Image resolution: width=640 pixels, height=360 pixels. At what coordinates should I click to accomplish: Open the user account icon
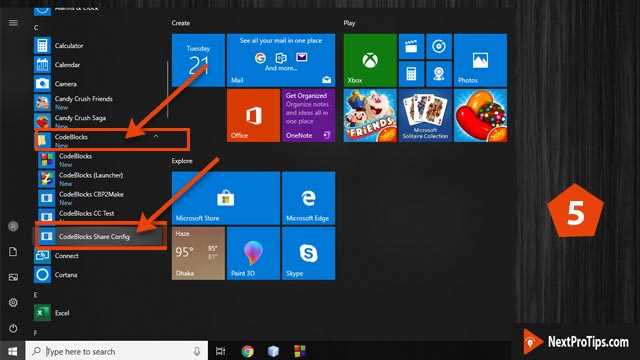[13, 226]
